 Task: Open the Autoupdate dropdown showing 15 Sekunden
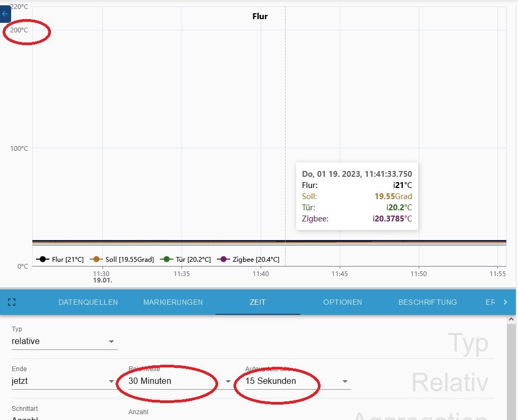point(298,381)
